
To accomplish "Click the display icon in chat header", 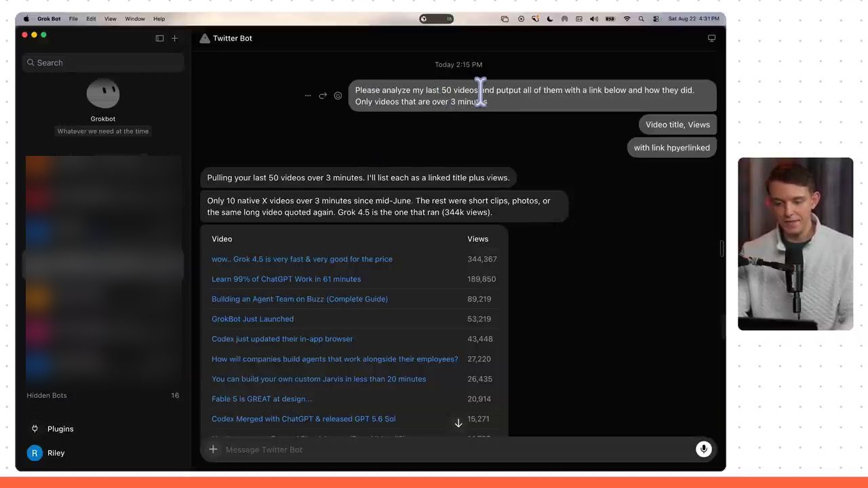I will (x=711, y=39).
